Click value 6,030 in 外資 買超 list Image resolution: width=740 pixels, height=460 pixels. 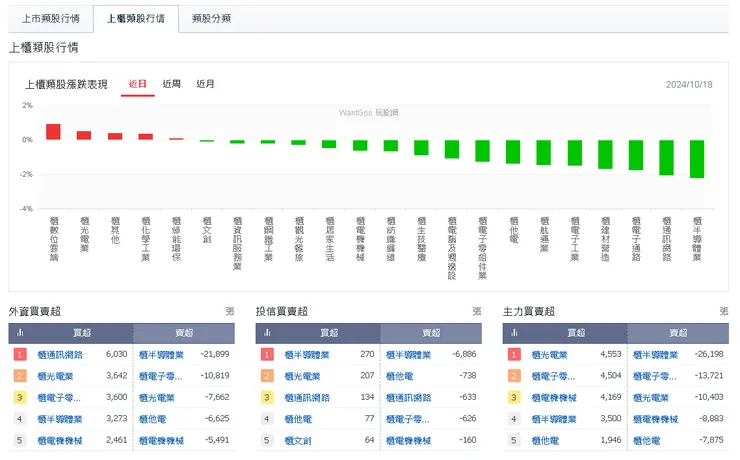(x=117, y=354)
